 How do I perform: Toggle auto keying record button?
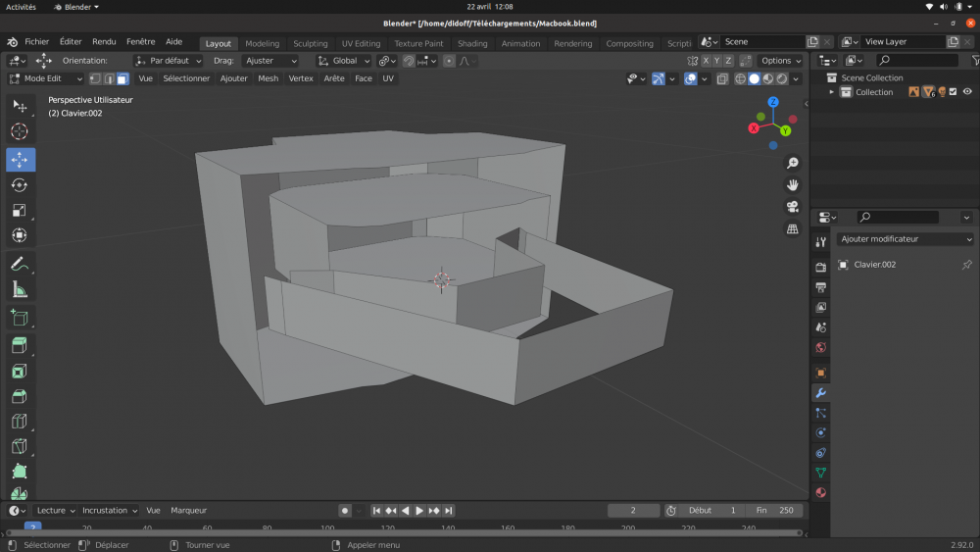(344, 511)
